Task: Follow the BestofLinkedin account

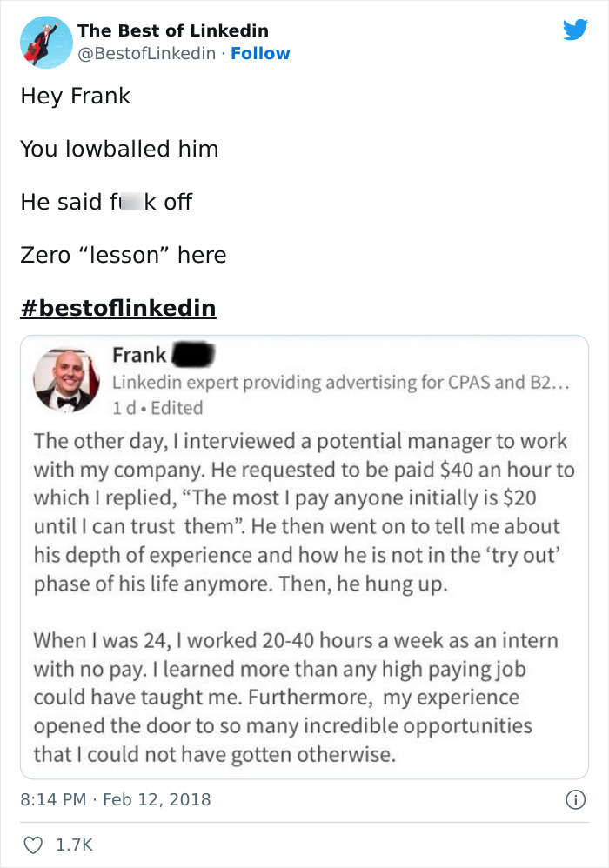Action: tap(260, 53)
